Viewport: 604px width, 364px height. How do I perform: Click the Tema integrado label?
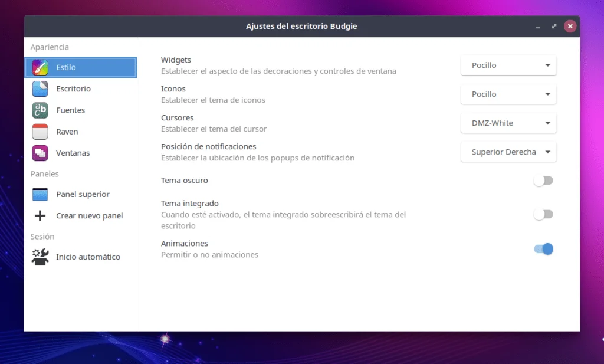click(190, 204)
